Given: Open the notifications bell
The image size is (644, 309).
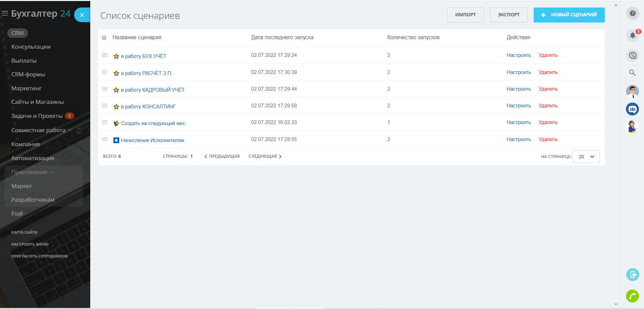Looking at the screenshot, I should click(632, 35).
